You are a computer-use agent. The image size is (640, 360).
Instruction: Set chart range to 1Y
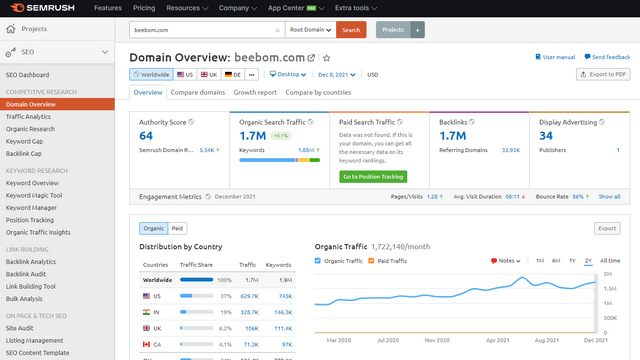572,261
